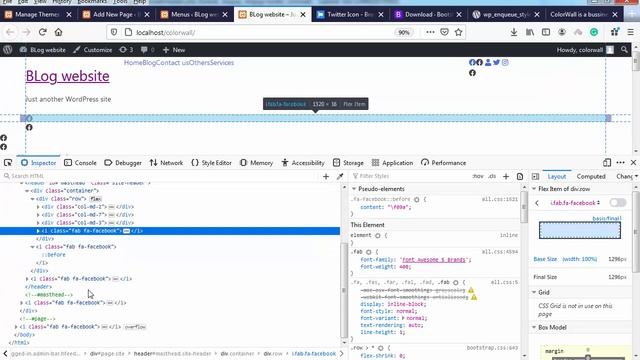Open the Twitter social icon in header
The width and height of the screenshot is (640, 360).
pos(496,62)
